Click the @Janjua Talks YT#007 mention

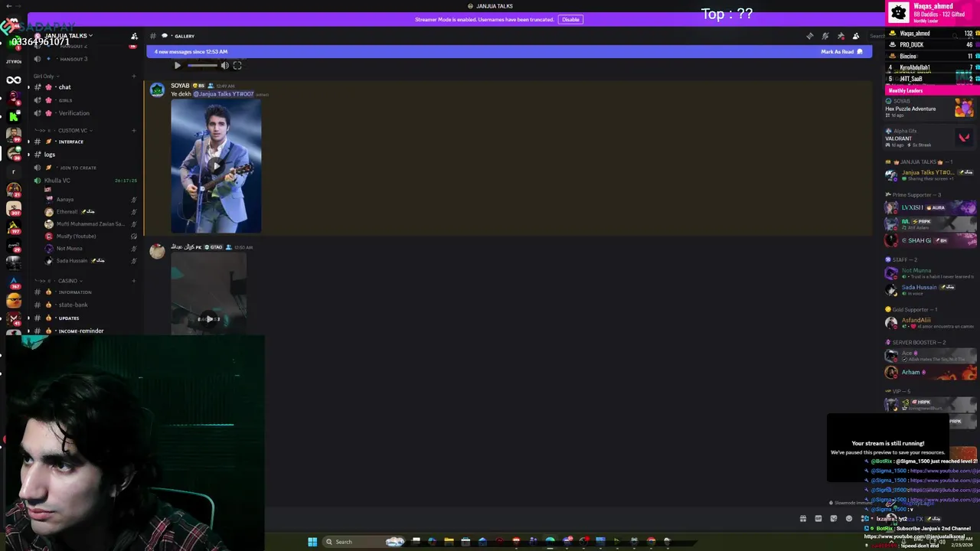223,94
